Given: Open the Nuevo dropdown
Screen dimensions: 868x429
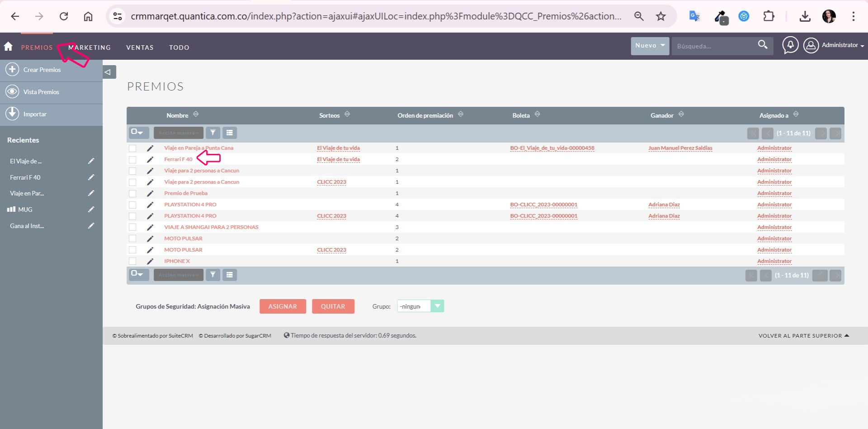Looking at the screenshot, I should pyautogui.click(x=650, y=46).
